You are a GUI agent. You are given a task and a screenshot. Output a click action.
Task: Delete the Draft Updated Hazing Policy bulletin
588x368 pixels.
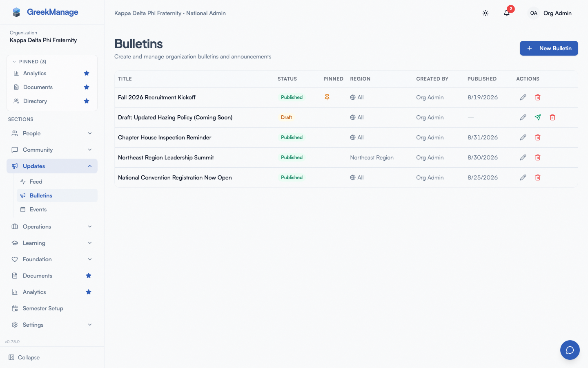pos(552,117)
